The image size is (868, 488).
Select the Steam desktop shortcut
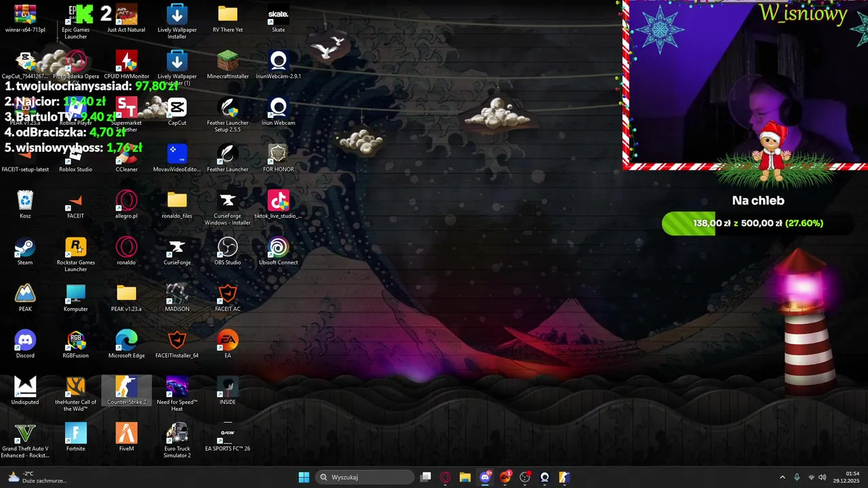pos(25,251)
